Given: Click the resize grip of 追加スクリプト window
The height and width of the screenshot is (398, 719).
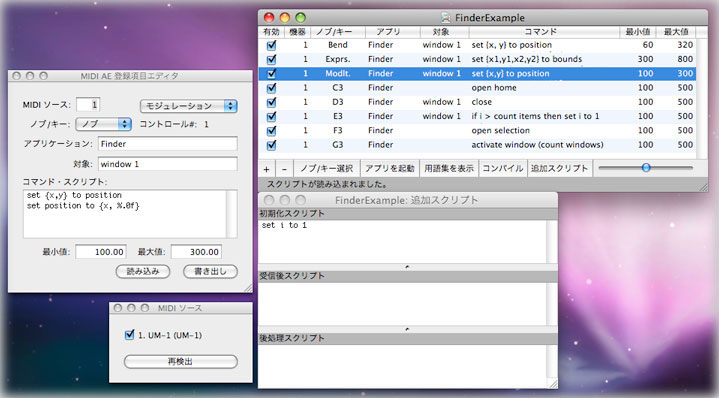Looking at the screenshot, I should click(553, 383).
